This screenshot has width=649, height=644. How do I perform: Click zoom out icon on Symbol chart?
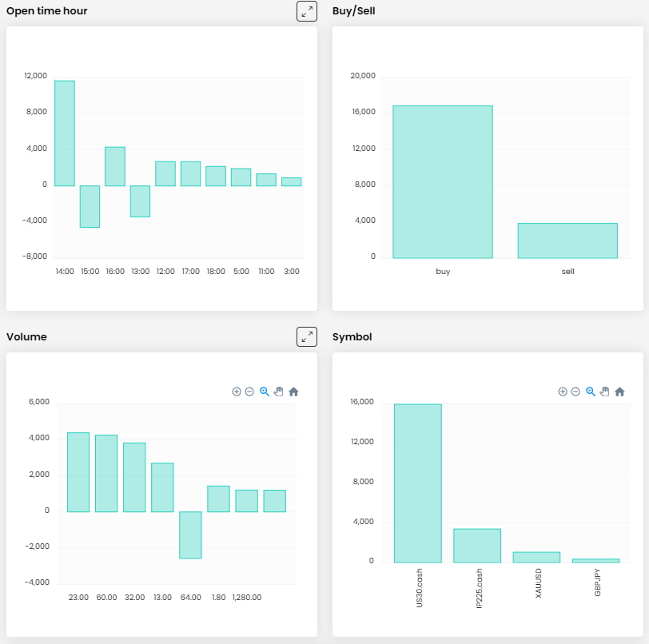[575, 392]
